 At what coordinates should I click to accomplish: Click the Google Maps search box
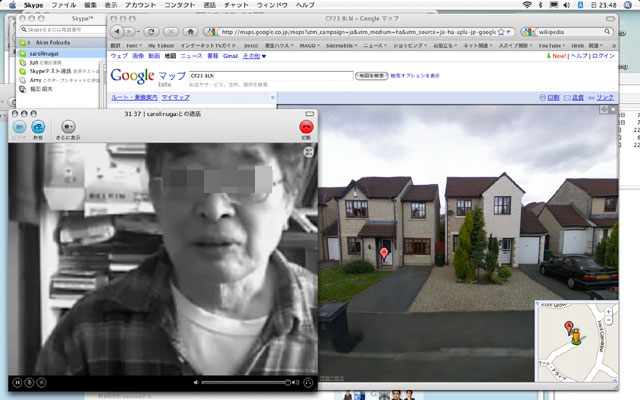pos(271,76)
